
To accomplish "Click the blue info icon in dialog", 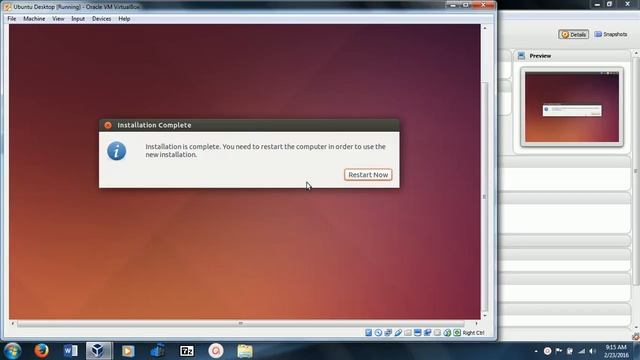I will [116, 151].
